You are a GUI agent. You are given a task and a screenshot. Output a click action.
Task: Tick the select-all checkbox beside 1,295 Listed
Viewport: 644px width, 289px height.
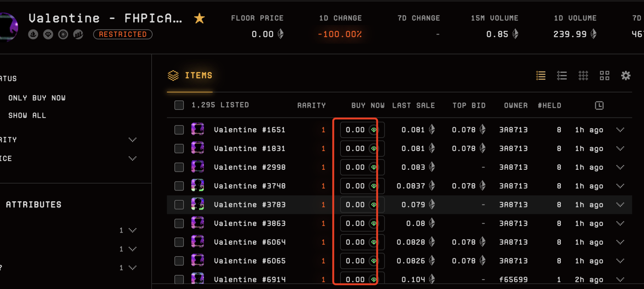[x=179, y=105]
